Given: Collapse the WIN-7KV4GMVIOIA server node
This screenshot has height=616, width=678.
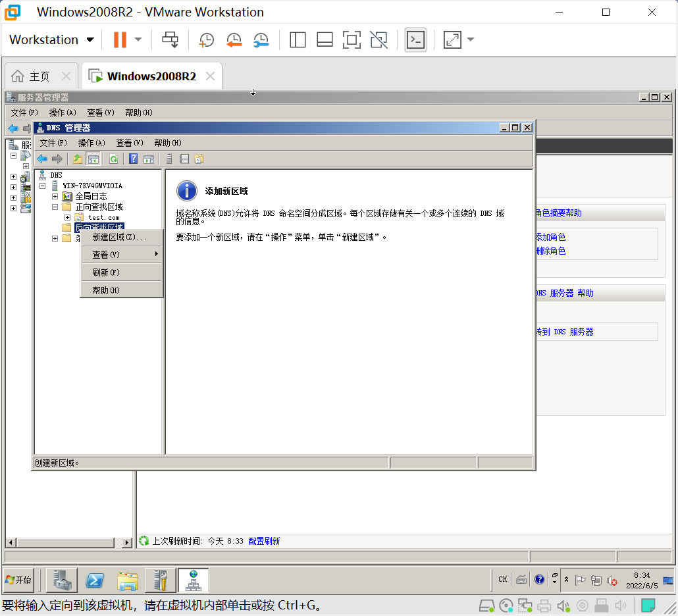Looking at the screenshot, I should pyautogui.click(x=42, y=186).
